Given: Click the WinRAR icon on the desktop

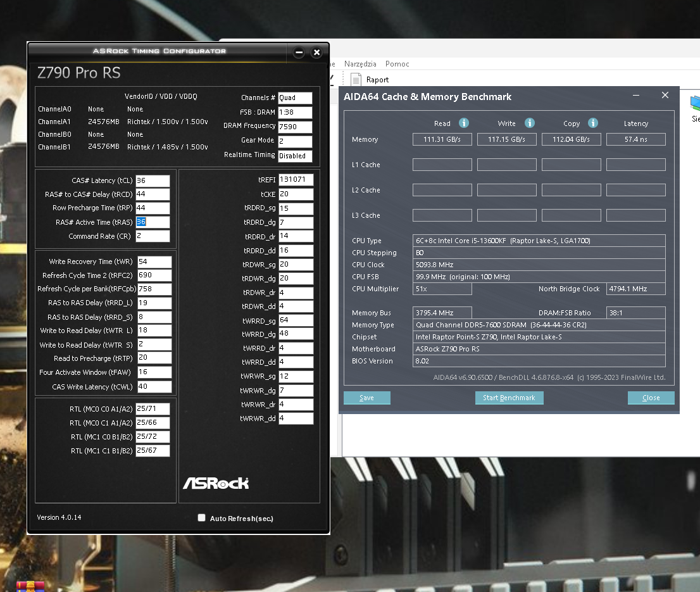Looking at the screenshot, I should [x=30, y=585].
